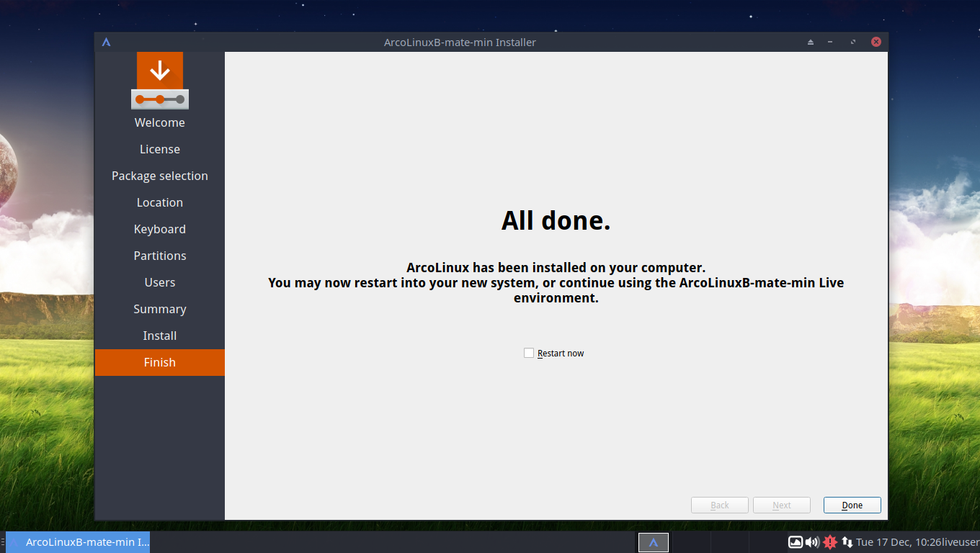
Task: Click the Partitions step in sidebar
Action: 160,256
